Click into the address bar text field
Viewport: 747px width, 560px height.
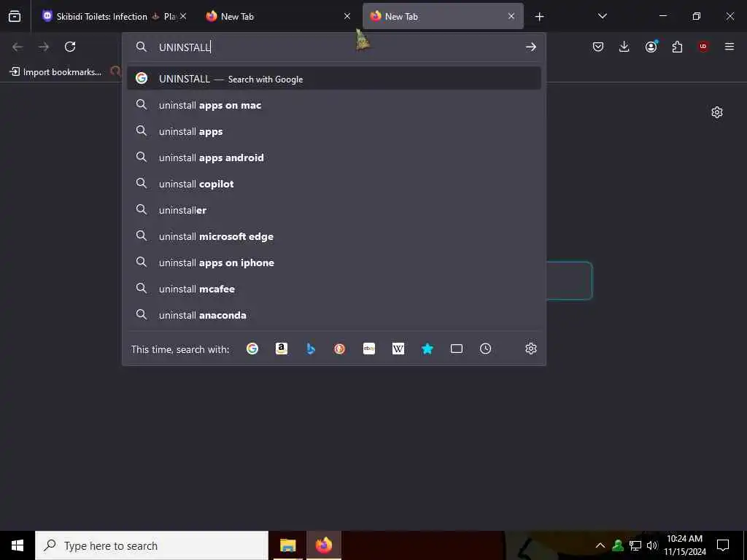coord(333,47)
